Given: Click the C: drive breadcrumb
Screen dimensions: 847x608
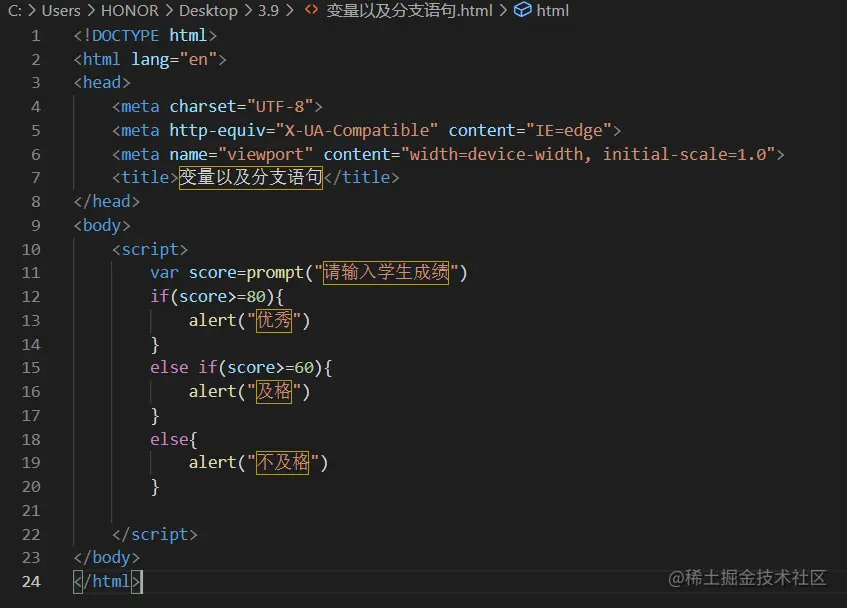Looking at the screenshot, I should click(x=15, y=10).
